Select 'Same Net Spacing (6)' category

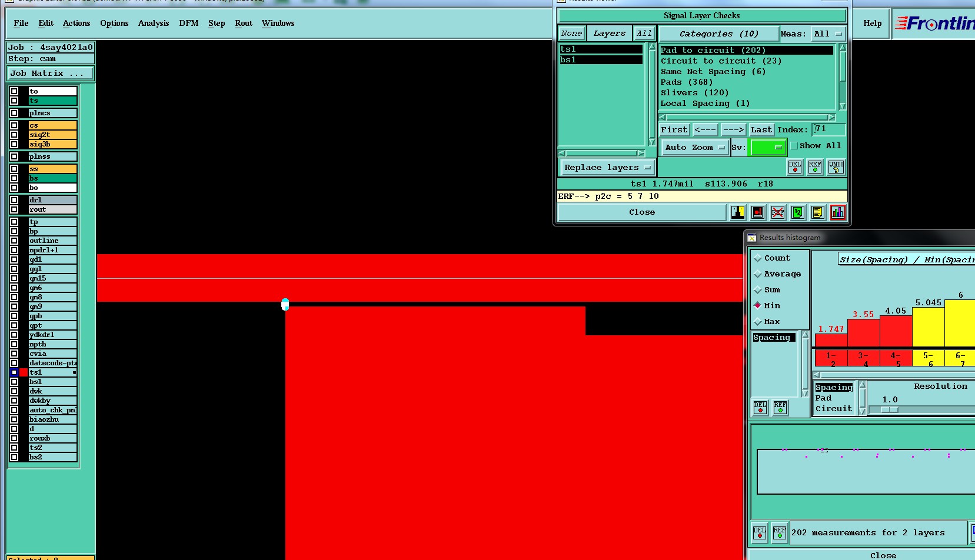tap(713, 72)
